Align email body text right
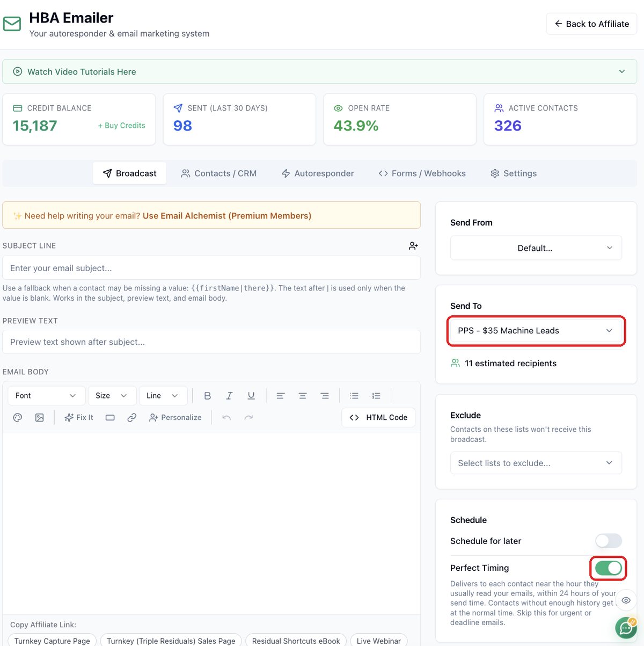Screen dimensions: 644x646 click(x=325, y=396)
